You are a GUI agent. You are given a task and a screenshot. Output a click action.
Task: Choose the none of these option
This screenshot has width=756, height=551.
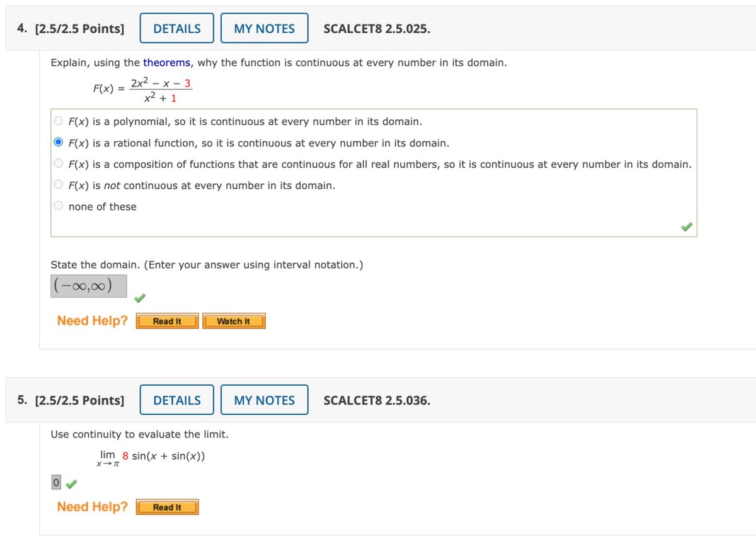coord(58,206)
